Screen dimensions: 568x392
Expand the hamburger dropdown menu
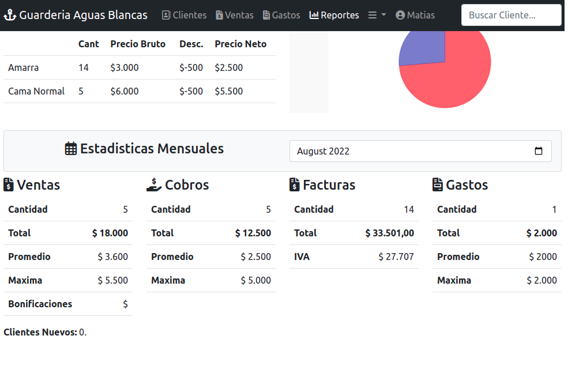(x=377, y=15)
